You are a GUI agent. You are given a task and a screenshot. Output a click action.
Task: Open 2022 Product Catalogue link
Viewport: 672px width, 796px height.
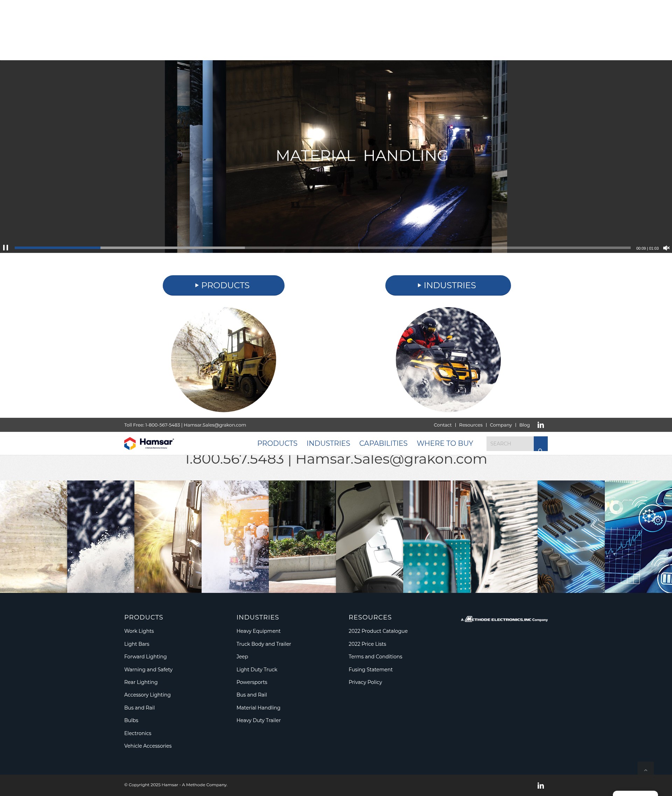click(x=378, y=631)
